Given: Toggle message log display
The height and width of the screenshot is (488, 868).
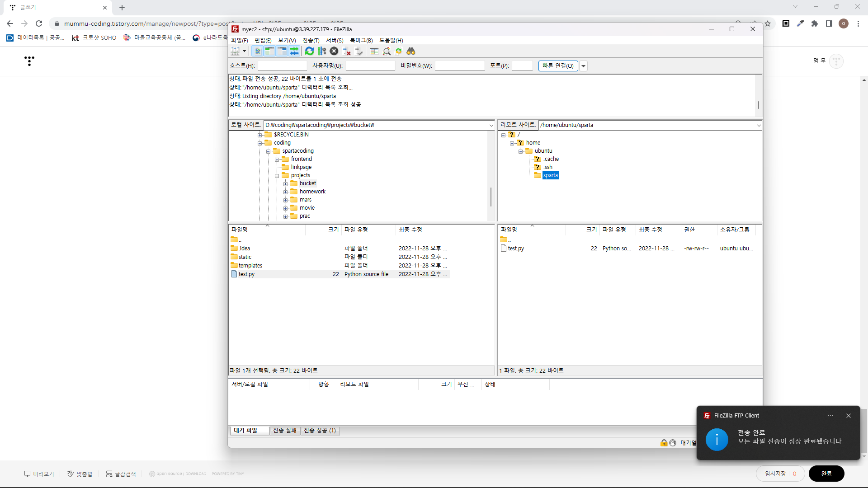Looking at the screenshot, I should [x=257, y=51].
